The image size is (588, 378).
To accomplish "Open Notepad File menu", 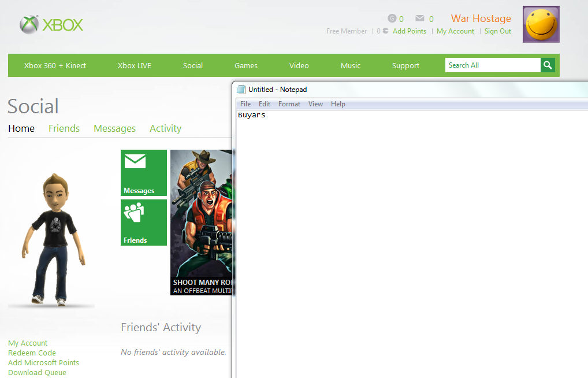I will [x=245, y=104].
